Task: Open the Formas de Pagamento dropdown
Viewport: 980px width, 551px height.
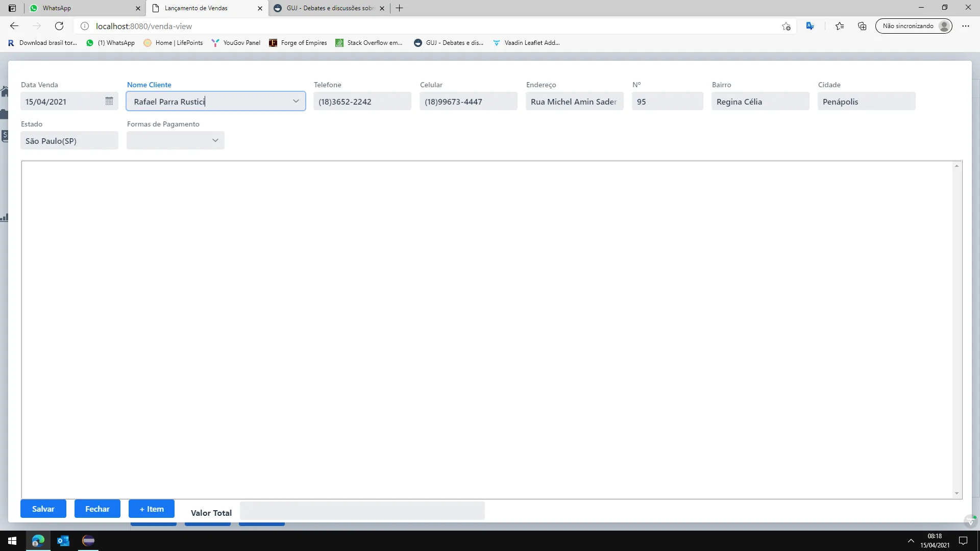Action: pyautogui.click(x=215, y=140)
